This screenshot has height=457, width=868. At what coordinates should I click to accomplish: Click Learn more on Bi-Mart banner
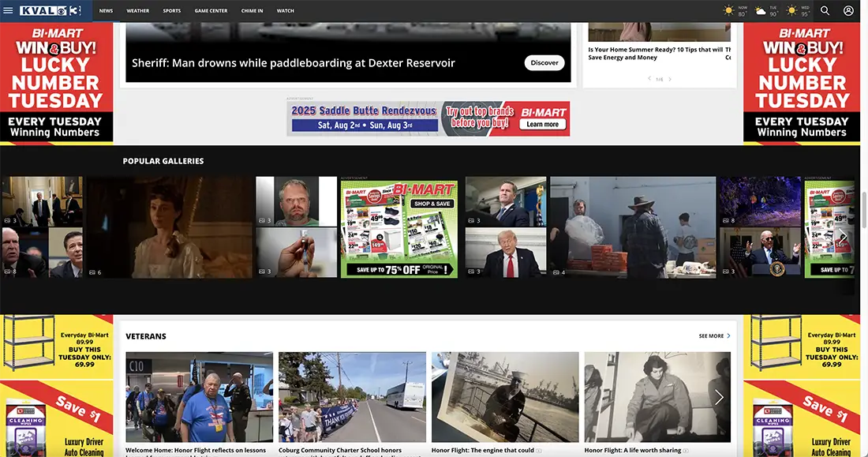tap(543, 124)
